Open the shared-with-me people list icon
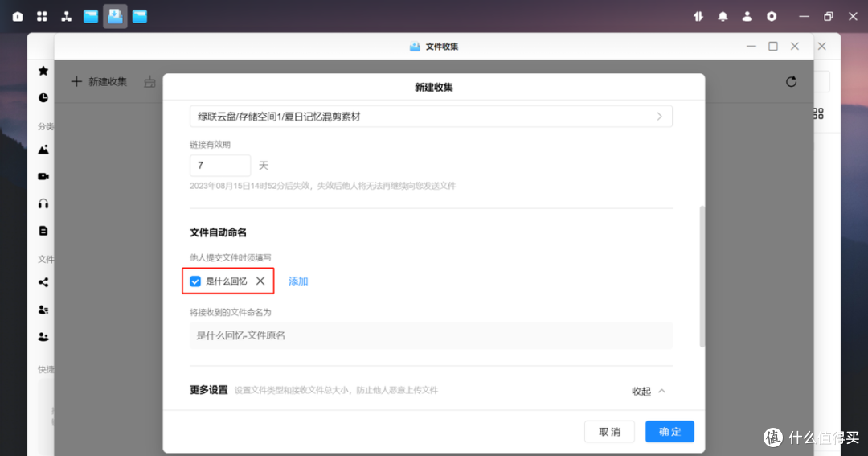The width and height of the screenshot is (868, 456). pos(43,310)
